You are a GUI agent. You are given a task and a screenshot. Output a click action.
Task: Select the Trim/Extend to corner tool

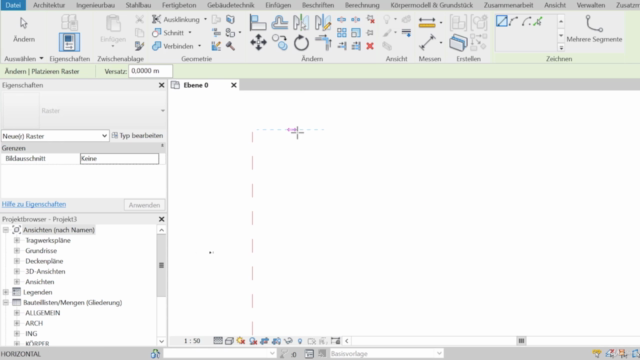pos(323,42)
